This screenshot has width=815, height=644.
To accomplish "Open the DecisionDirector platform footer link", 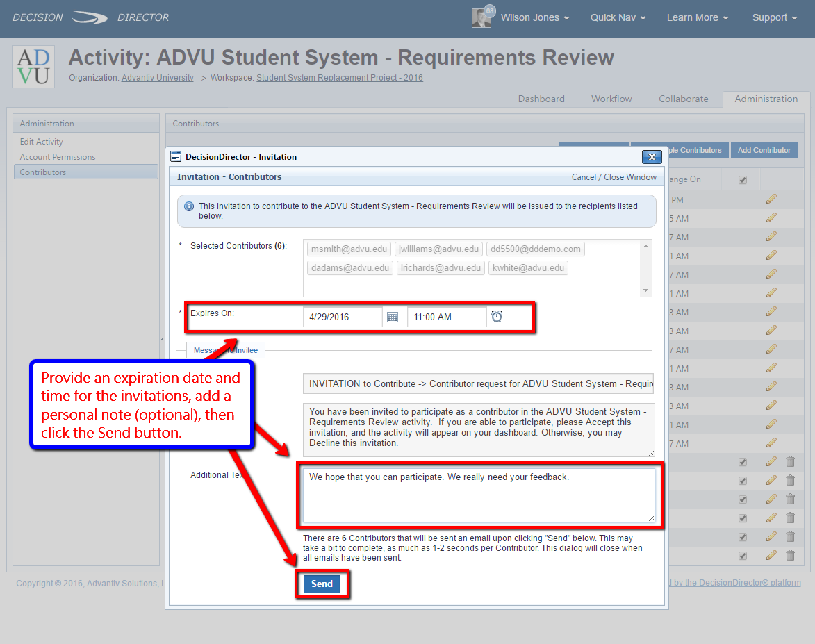I will (735, 583).
